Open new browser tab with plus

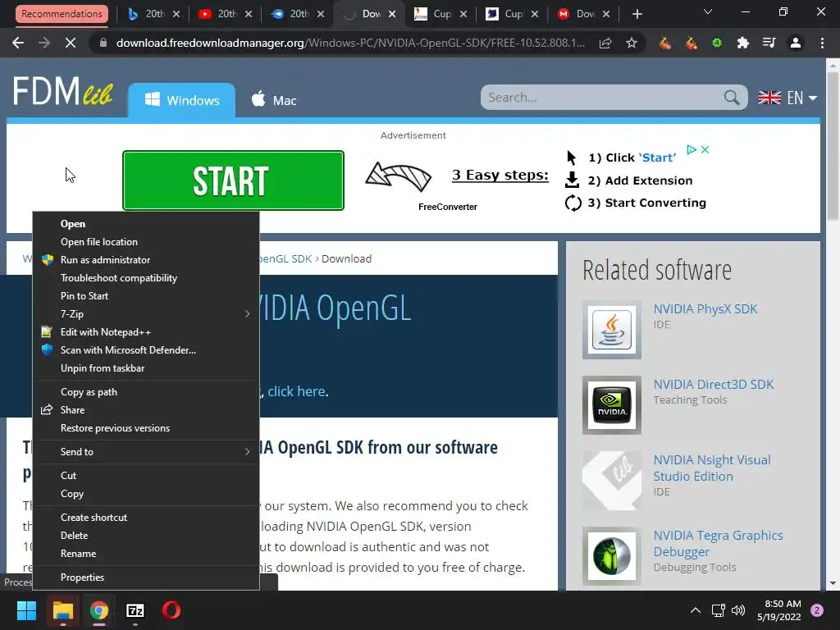(637, 15)
